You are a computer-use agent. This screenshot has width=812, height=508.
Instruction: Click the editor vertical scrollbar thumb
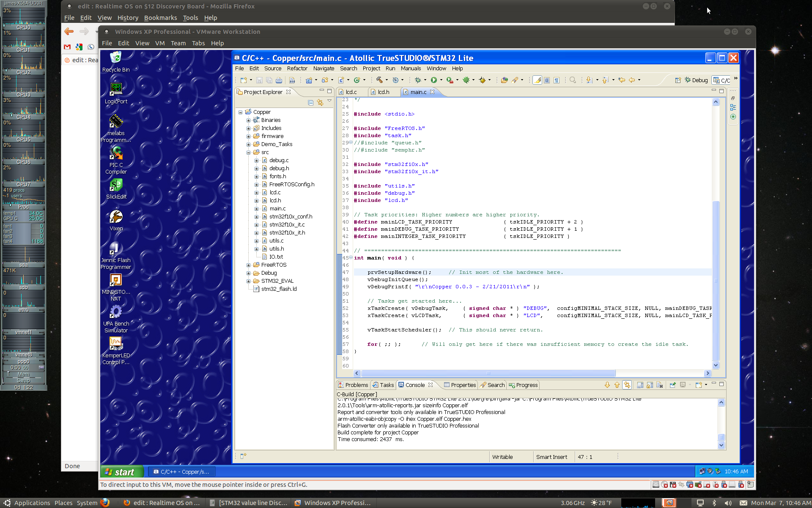tap(716, 280)
